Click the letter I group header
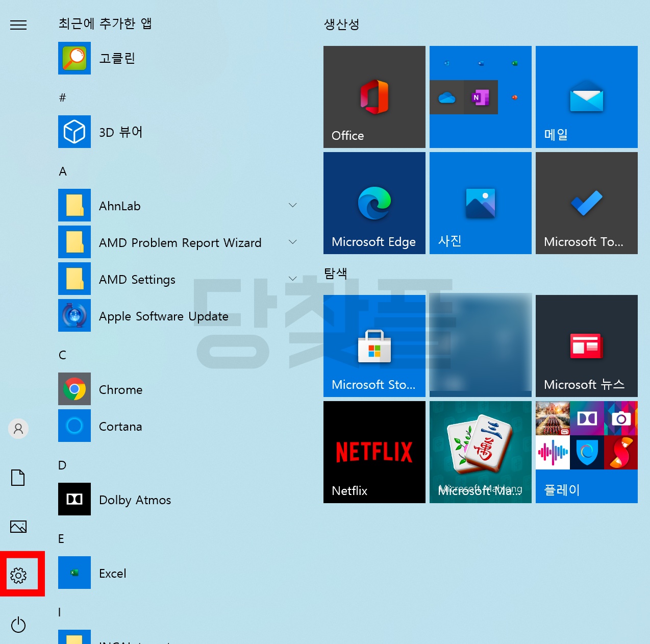 point(60,612)
